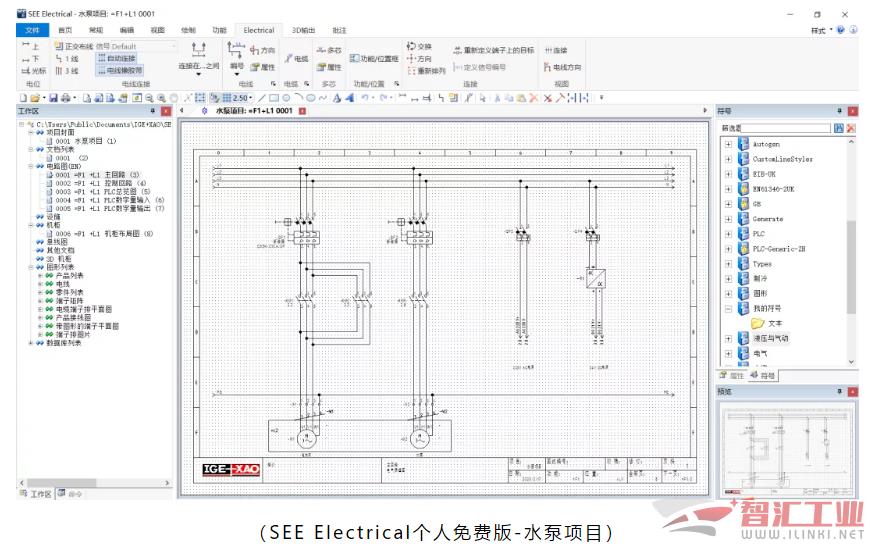Select the 1 线 single wire tool
The width and height of the screenshot is (874, 549).
click(67, 59)
